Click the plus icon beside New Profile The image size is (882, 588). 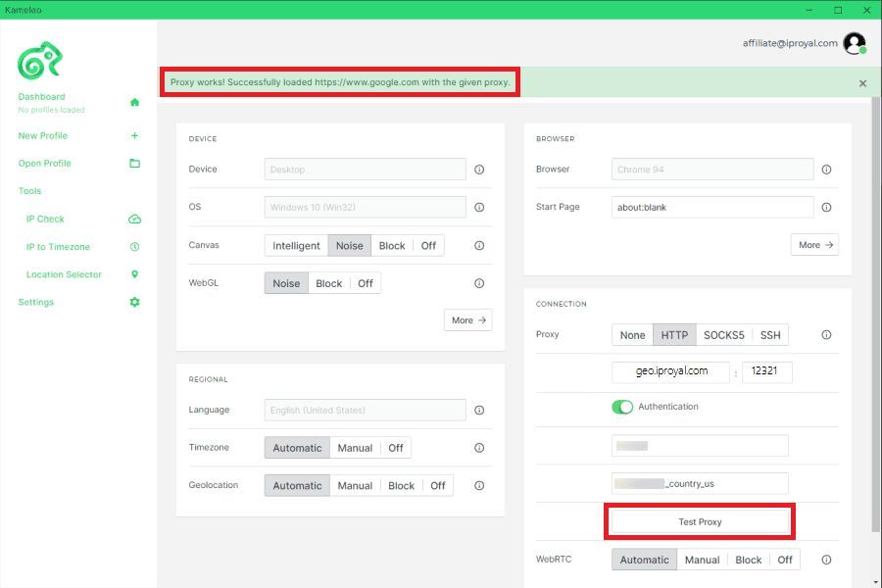[134, 135]
